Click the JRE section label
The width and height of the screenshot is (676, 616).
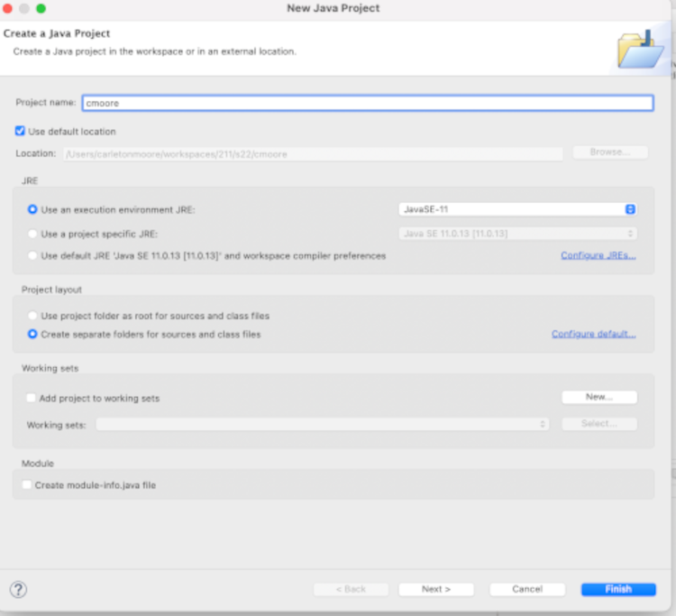[30, 180]
